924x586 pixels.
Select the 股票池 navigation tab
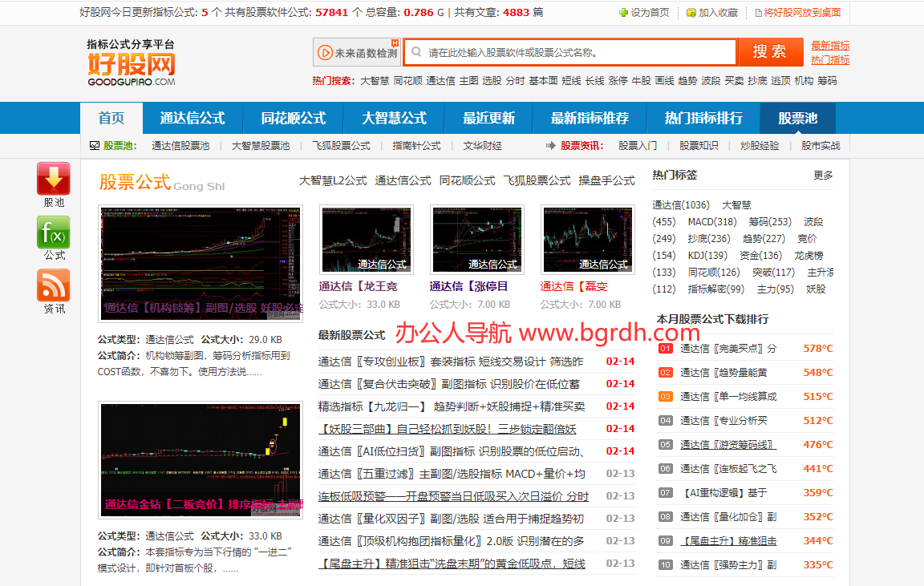[x=798, y=119]
